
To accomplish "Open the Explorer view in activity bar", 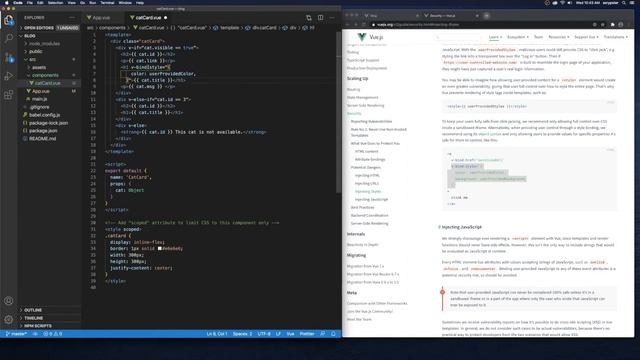I will tap(9, 20).
